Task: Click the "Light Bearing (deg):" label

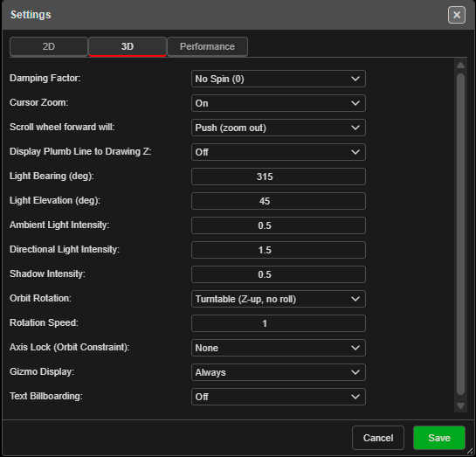Action: 52,176
